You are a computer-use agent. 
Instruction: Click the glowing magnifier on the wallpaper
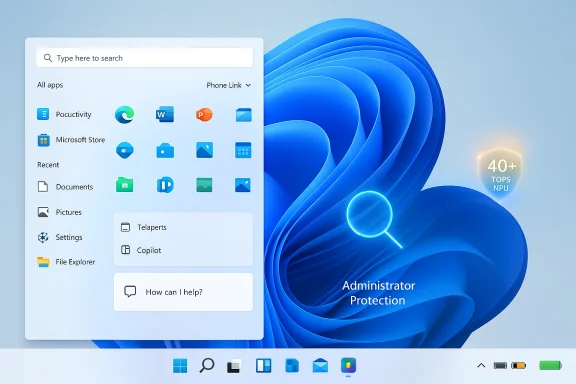click(374, 219)
